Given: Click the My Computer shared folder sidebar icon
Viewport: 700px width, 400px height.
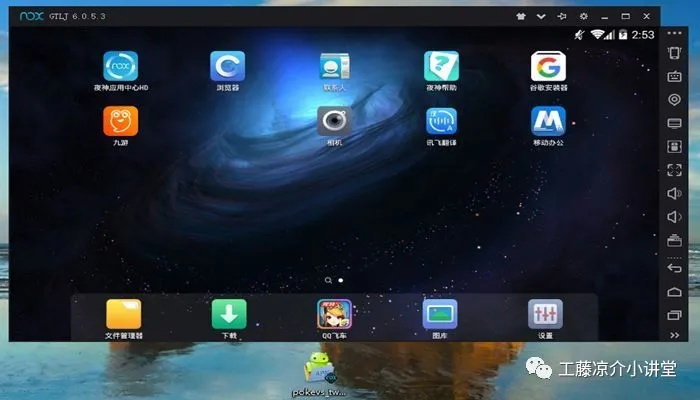Looking at the screenshot, I should click(674, 123).
